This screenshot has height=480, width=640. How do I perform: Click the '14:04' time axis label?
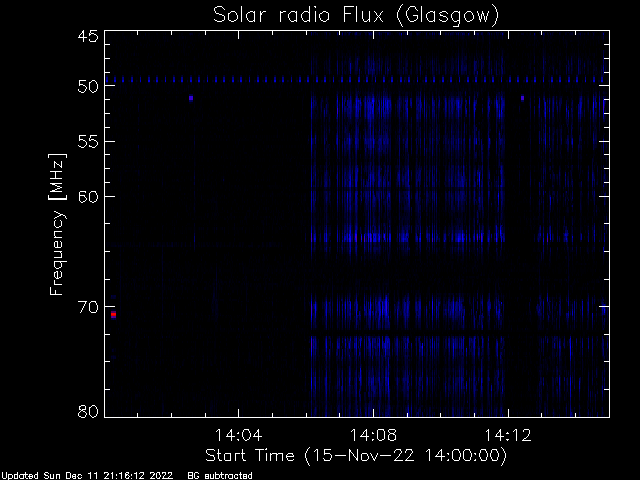coord(238,435)
